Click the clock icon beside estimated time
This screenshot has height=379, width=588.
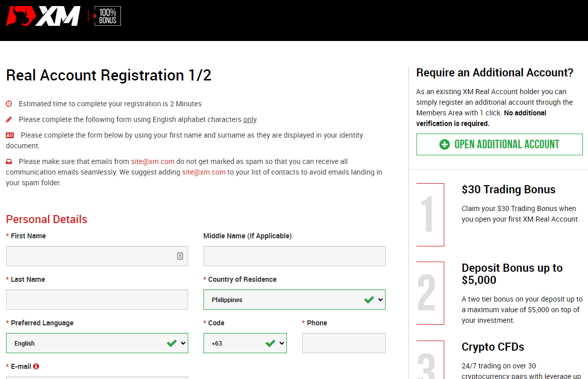[9, 104]
